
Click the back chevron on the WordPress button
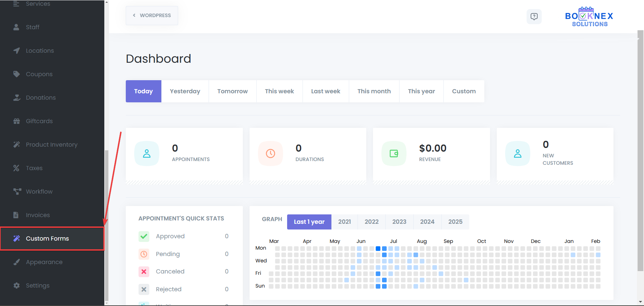point(134,15)
